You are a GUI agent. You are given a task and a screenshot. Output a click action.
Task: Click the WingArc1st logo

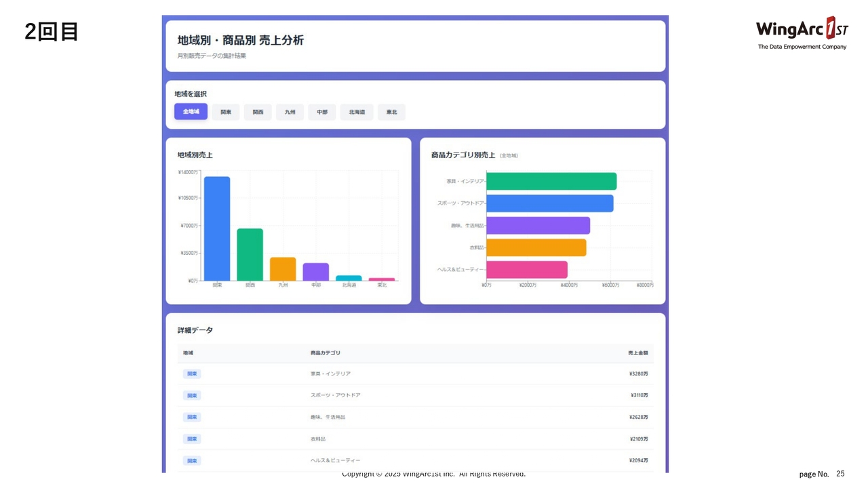click(802, 33)
